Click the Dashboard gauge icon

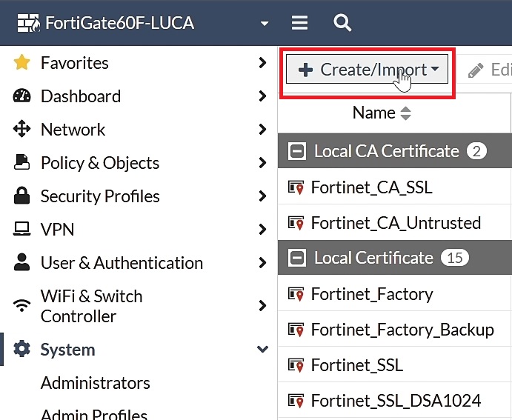click(22, 96)
